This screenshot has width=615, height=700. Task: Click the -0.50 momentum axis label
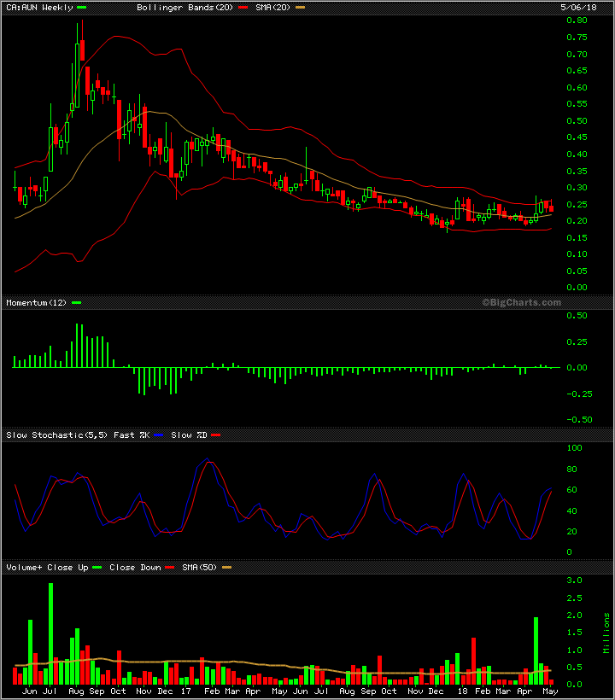tap(579, 420)
